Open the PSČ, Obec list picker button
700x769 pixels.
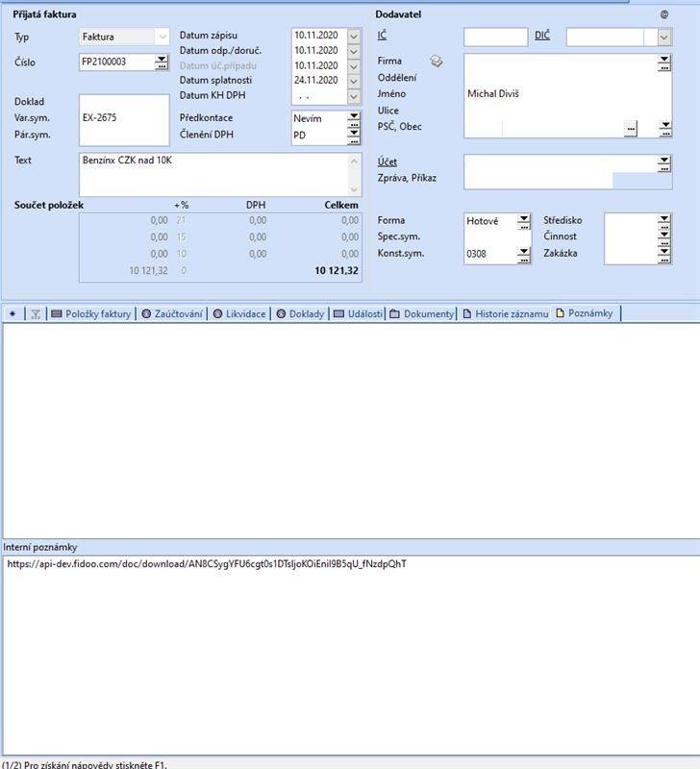point(665,129)
